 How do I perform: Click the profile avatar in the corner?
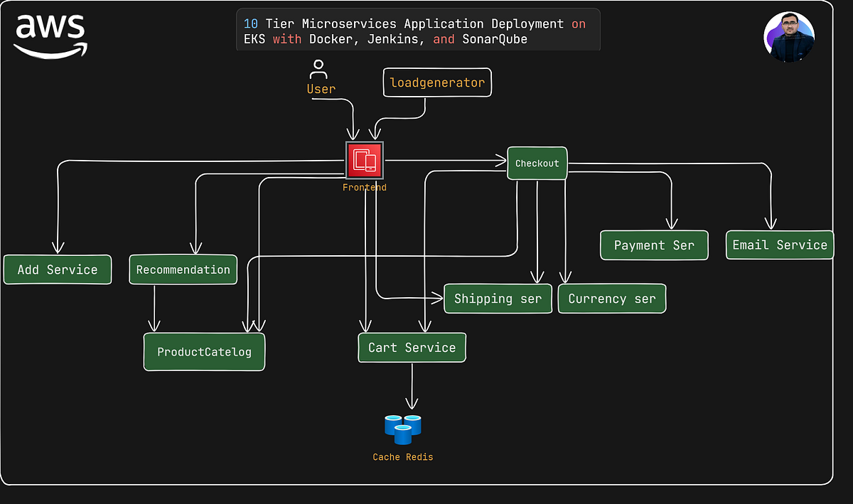tap(789, 36)
